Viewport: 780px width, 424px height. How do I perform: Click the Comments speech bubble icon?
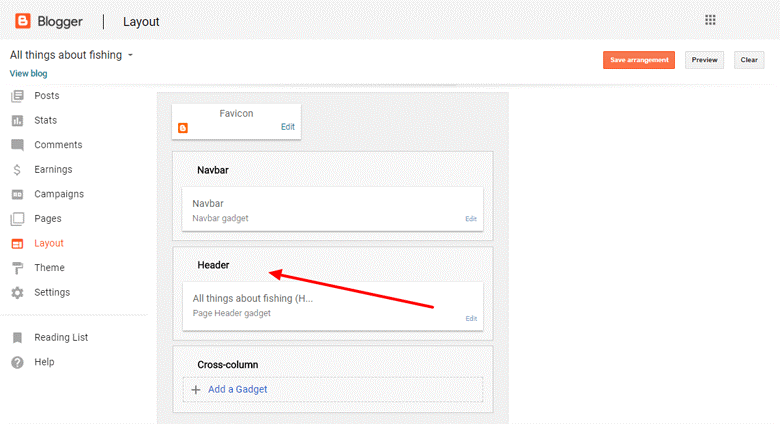click(x=17, y=145)
